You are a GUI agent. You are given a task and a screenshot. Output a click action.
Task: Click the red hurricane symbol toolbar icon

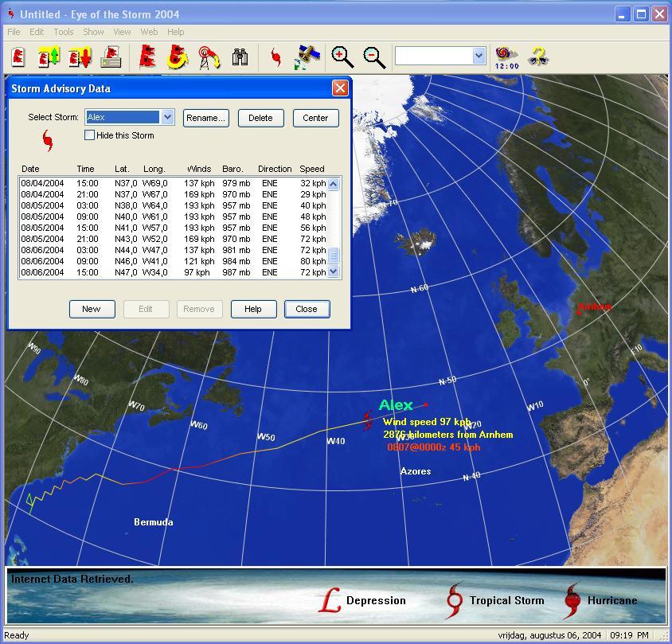click(x=276, y=57)
